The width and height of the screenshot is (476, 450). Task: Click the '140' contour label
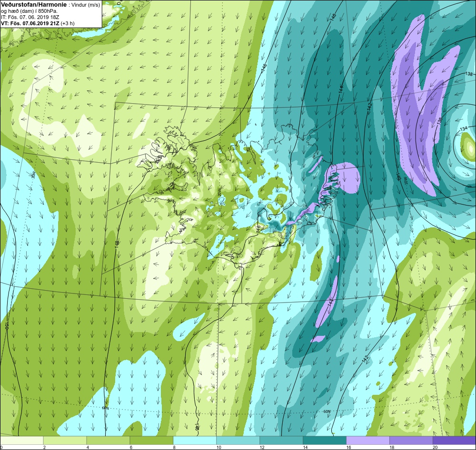[398, 176]
